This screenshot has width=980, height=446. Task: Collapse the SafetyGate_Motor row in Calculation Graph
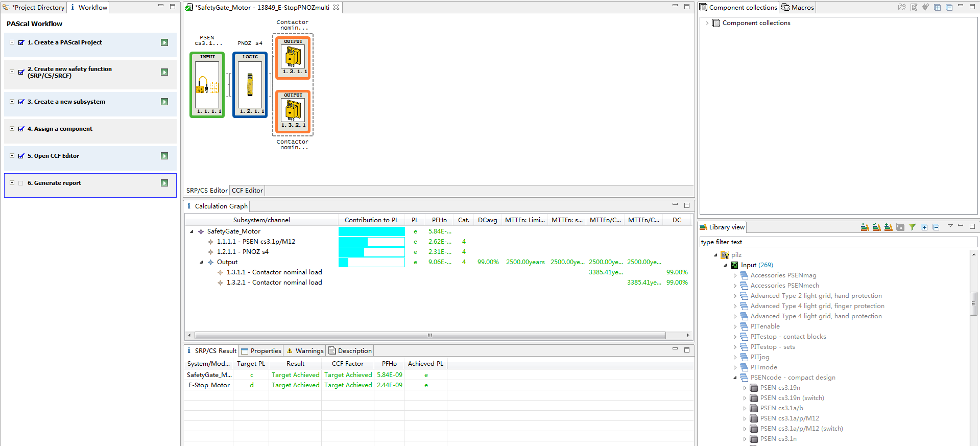192,231
